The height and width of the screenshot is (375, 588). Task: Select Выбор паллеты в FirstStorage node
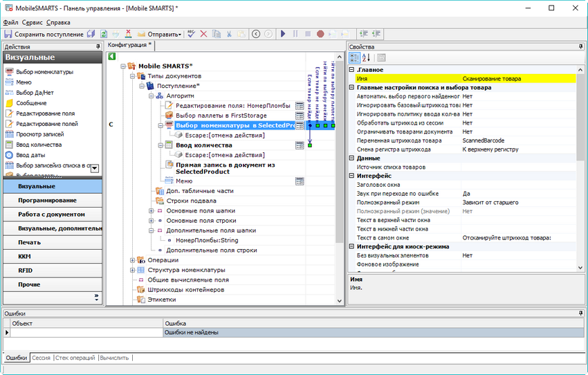(x=221, y=116)
